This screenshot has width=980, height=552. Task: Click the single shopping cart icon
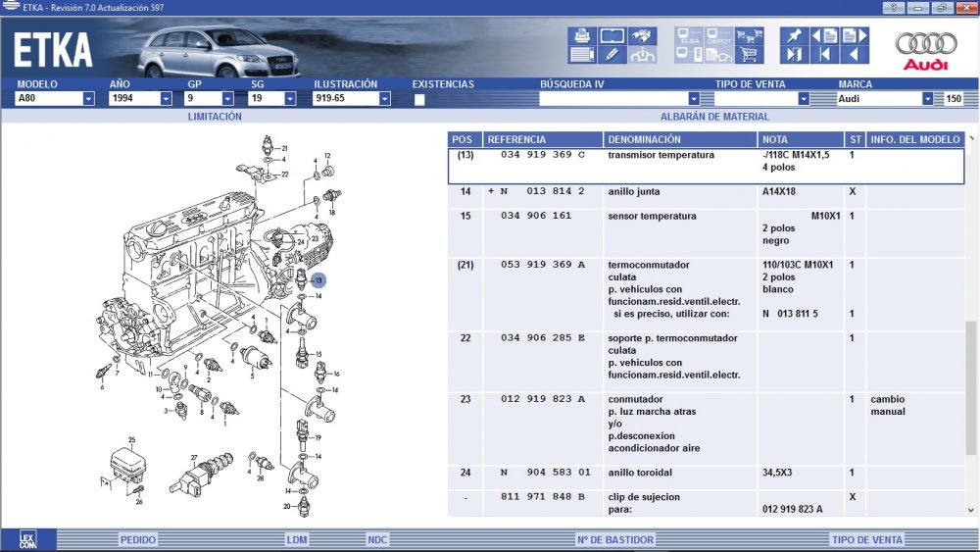point(750,55)
